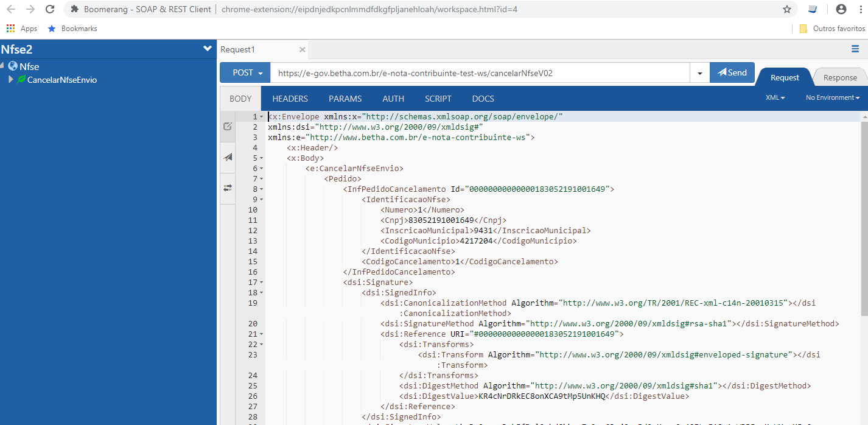
Task: Close the Request1 tab
Action: coord(303,50)
